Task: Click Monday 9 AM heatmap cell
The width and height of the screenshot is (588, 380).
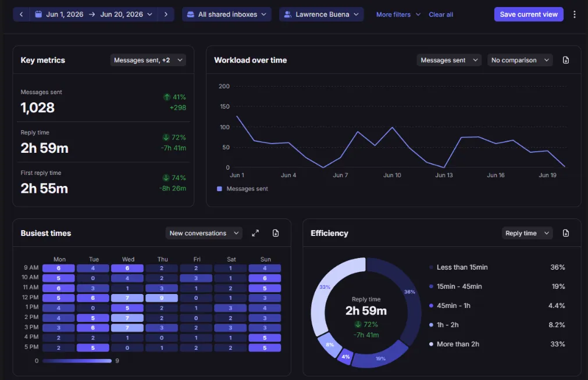Action: point(59,268)
